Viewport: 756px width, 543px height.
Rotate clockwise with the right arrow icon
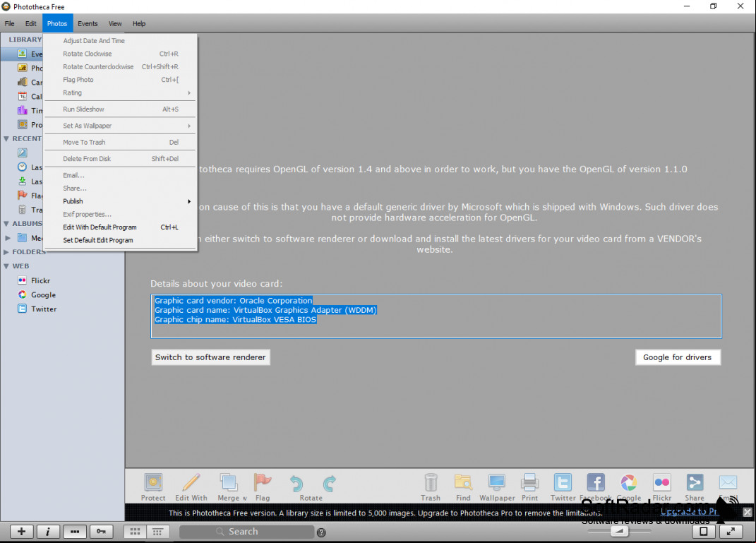point(330,483)
